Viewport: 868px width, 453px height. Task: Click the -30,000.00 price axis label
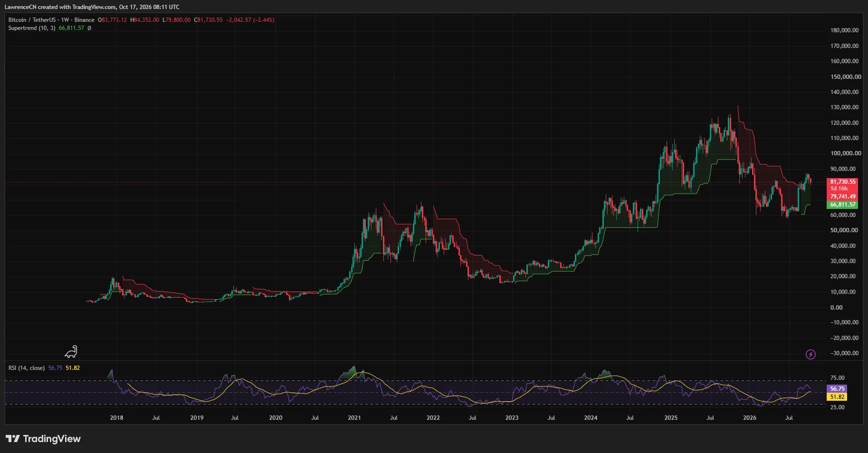844,353
